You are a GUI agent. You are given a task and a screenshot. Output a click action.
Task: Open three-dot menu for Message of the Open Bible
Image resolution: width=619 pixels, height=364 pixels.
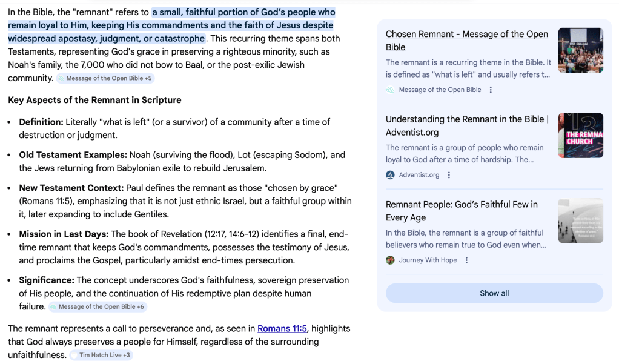[x=491, y=90]
